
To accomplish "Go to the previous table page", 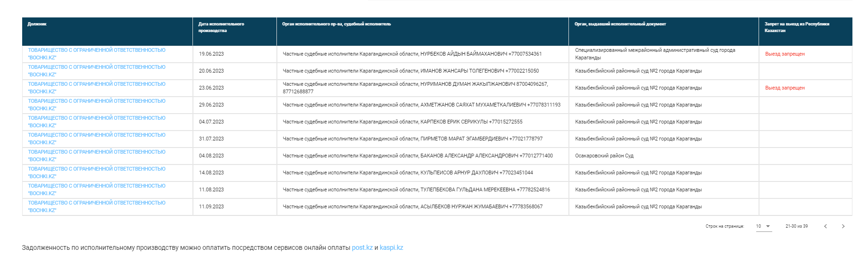I will click(x=826, y=226).
